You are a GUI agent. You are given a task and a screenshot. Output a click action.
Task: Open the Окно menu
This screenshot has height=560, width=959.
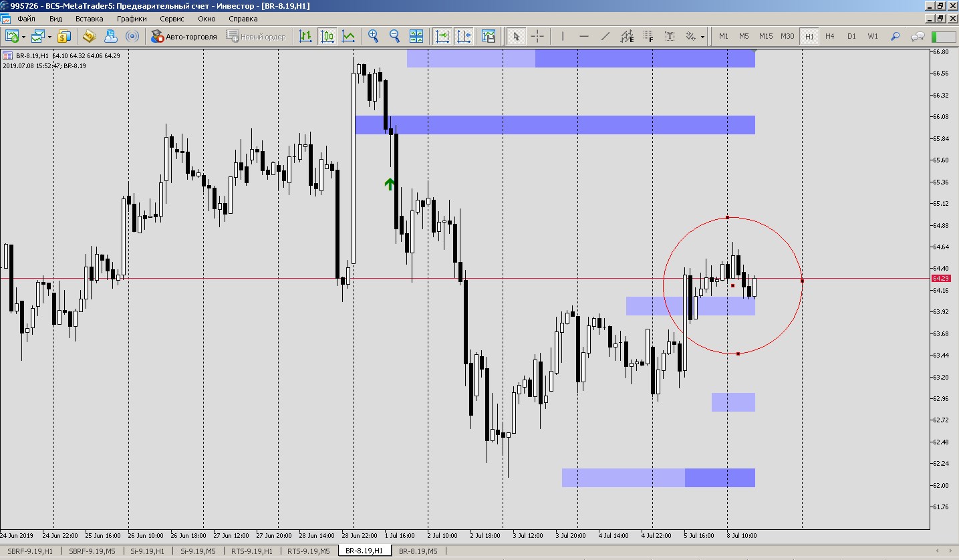[x=207, y=19]
